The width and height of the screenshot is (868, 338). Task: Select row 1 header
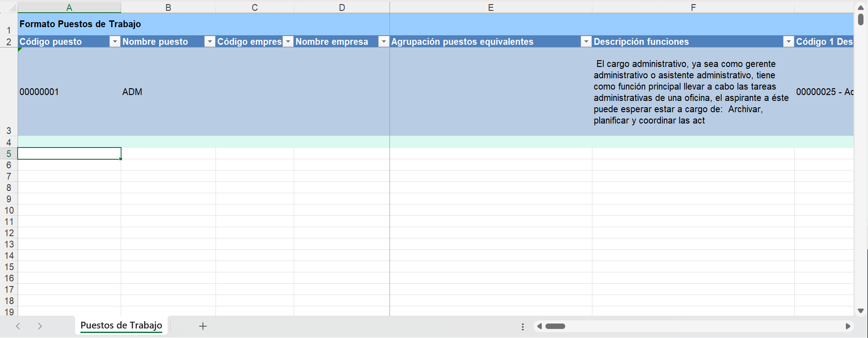tap(9, 24)
